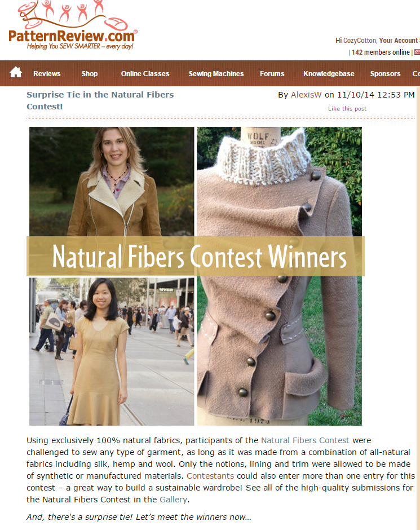Viewport: 420px width, 530px height.
Task: View the 142 members online link
Action: tap(381, 52)
